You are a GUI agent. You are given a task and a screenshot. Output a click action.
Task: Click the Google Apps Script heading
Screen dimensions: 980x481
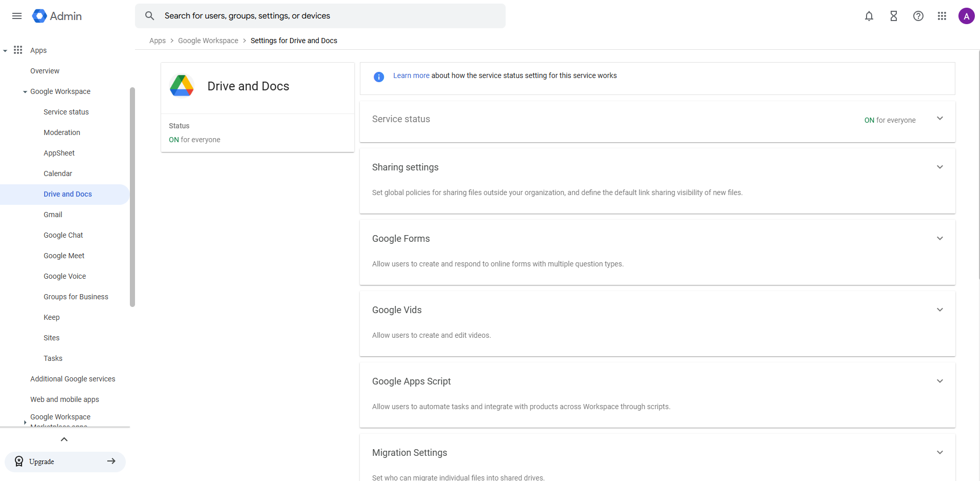click(x=411, y=381)
